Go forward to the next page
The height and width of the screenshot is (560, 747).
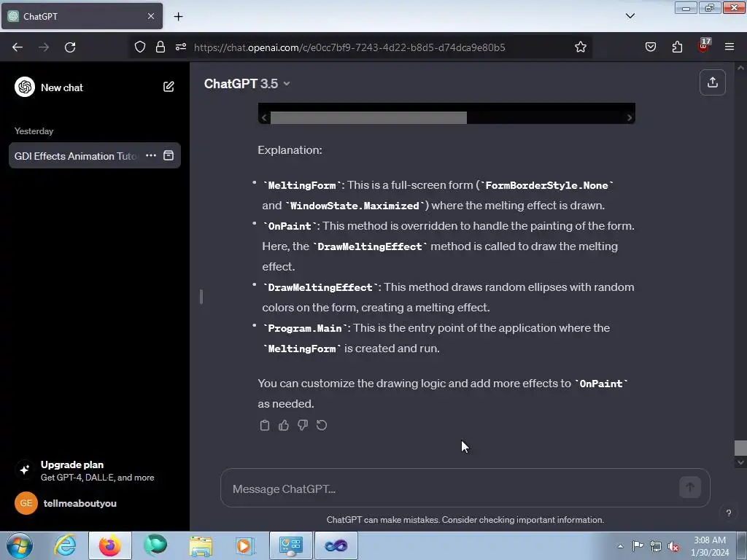(44, 47)
